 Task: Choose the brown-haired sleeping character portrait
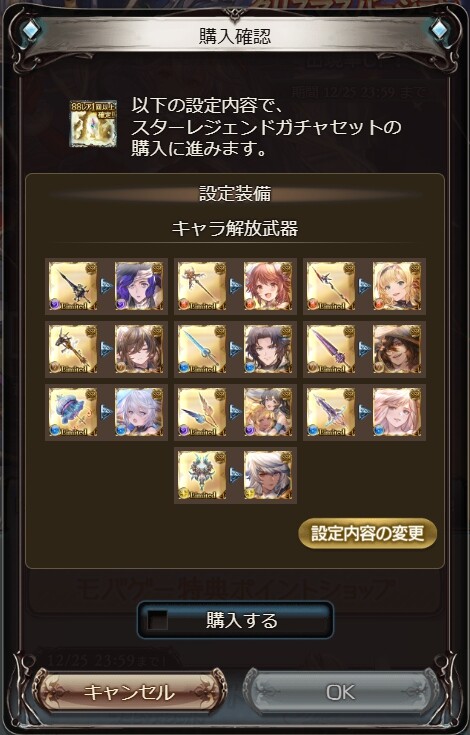139,349
